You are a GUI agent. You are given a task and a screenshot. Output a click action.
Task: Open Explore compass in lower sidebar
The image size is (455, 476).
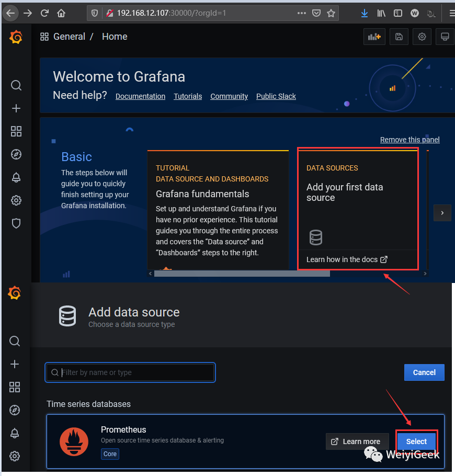point(15,410)
